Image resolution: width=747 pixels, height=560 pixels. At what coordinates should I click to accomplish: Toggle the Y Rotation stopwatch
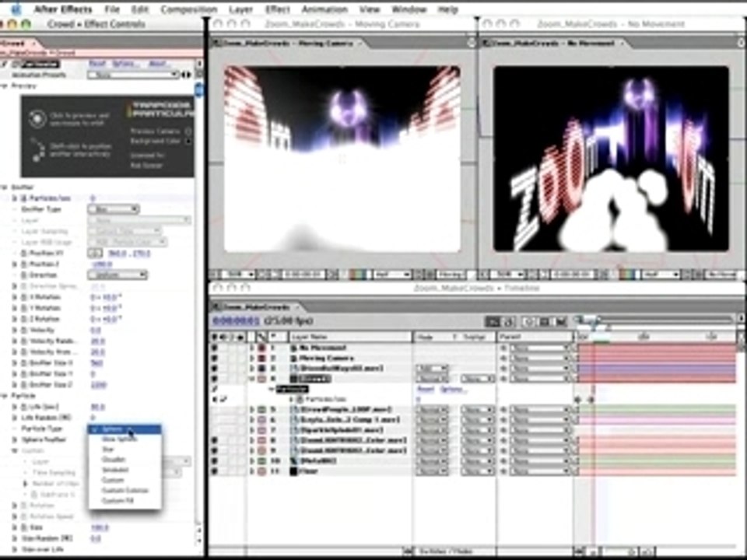(x=24, y=308)
